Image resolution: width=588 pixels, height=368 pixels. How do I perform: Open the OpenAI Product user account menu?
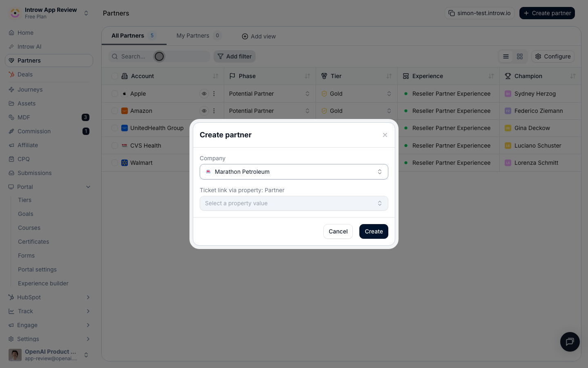click(x=49, y=355)
